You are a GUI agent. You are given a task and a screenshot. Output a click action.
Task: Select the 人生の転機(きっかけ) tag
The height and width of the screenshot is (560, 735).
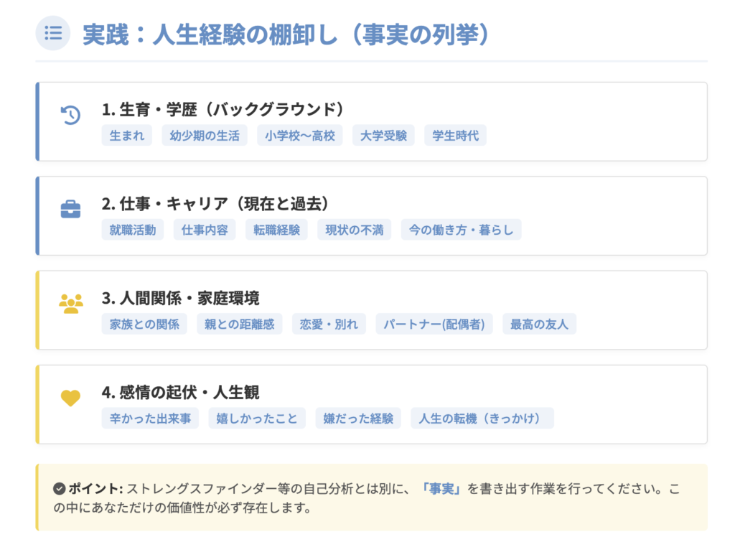point(482,418)
